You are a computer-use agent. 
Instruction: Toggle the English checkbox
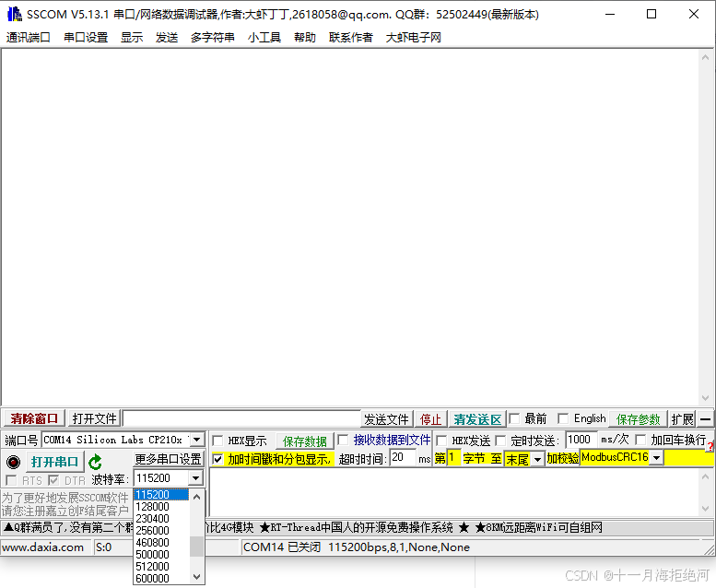tap(563, 418)
